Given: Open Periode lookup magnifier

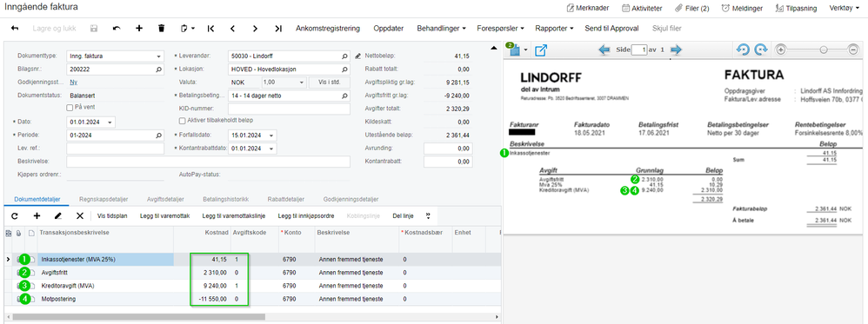Looking at the screenshot, I should click(x=159, y=135).
